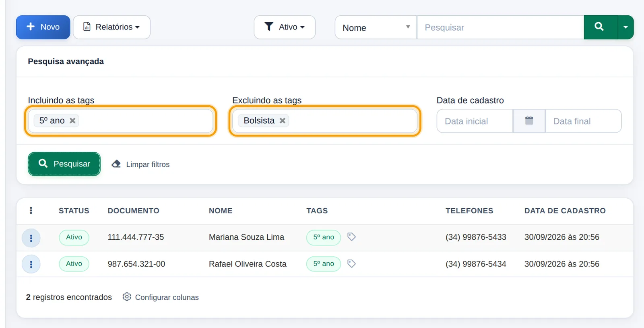644x328 pixels.
Task: Sort by the STATUS column header
Action: (74, 211)
